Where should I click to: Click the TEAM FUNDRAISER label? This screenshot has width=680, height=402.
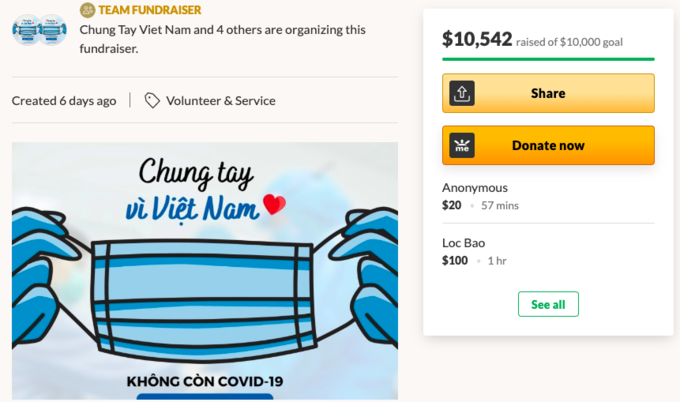pos(150,10)
